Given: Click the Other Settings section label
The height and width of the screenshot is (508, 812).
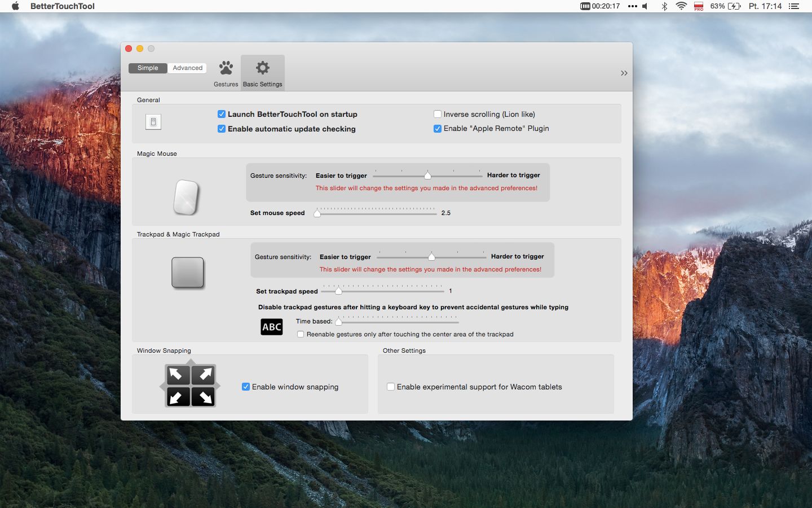Looking at the screenshot, I should [x=404, y=351].
